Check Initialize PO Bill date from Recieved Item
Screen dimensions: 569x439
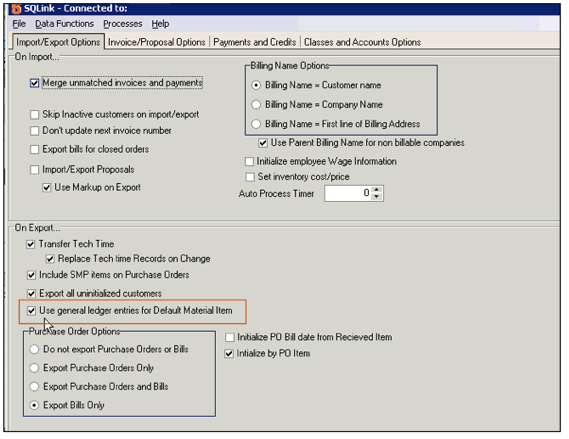[229, 337]
